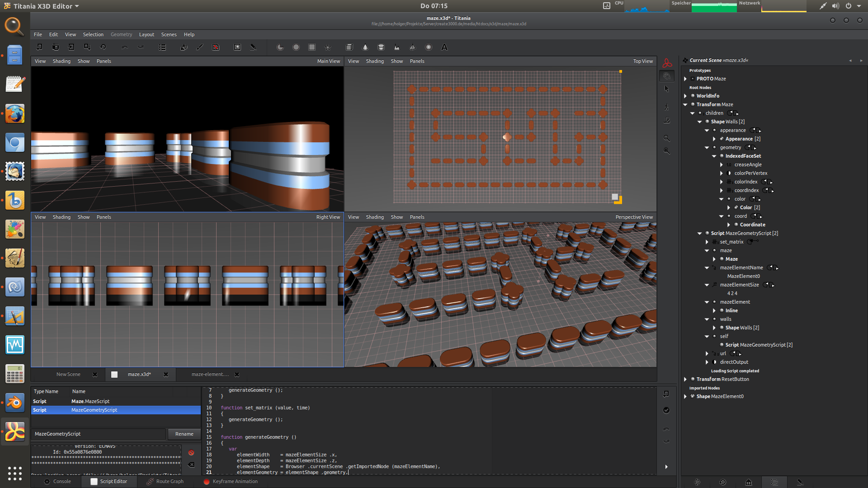The width and height of the screenshot is (868, 488).
Task: Toggle the arrow select mode button
Action: 666,89
